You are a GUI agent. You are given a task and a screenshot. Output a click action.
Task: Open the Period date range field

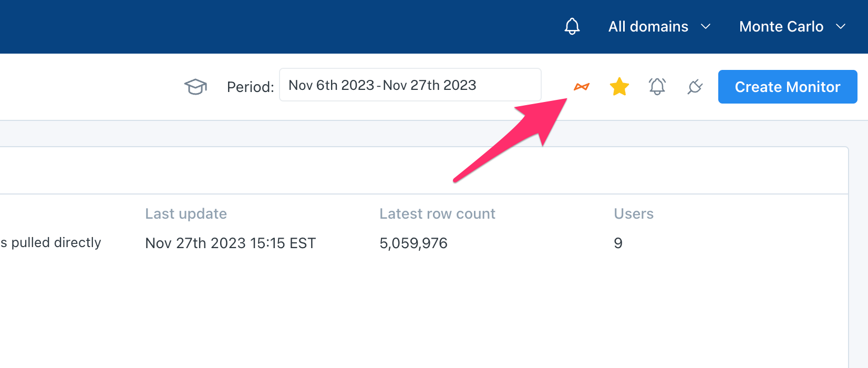(410, 85)
